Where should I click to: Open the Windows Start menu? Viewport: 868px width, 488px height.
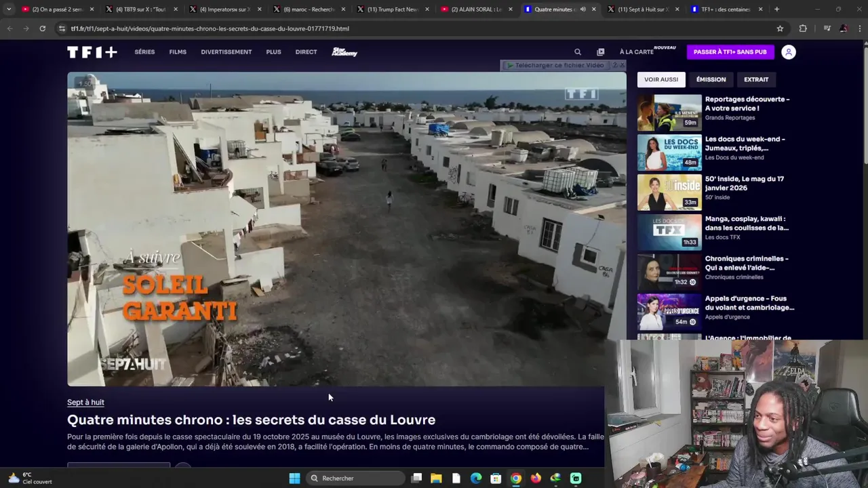pos(294,479)
